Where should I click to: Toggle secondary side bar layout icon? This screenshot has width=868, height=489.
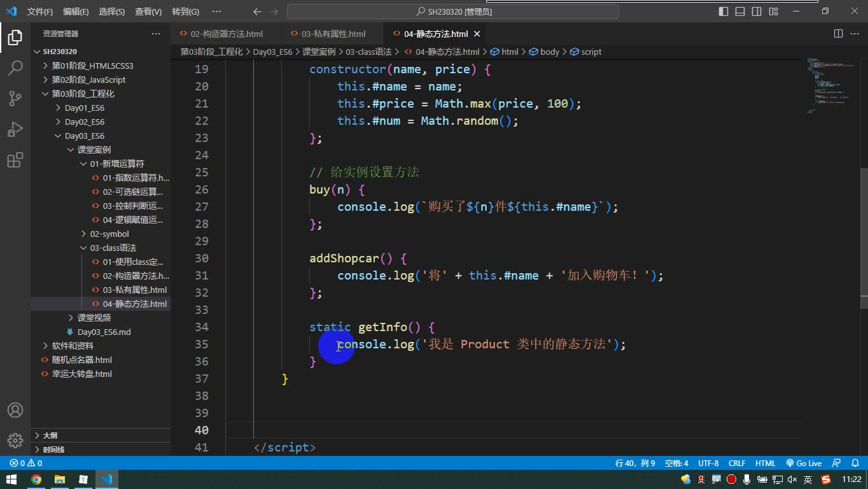[757, 11]
